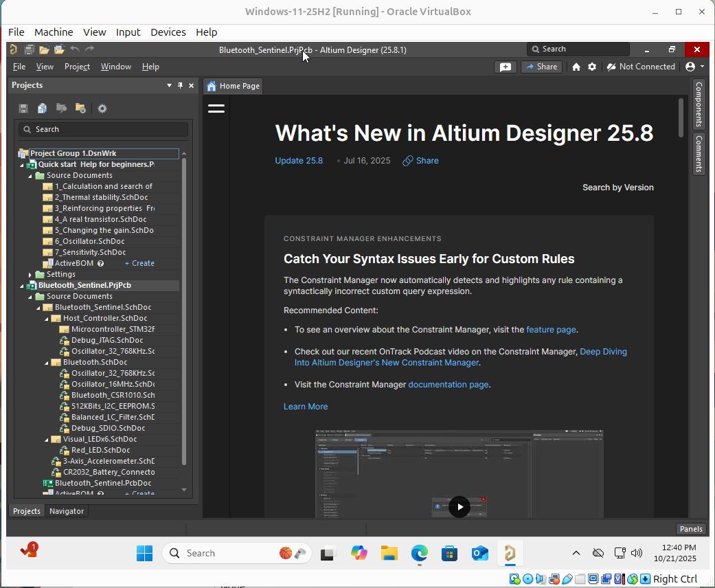
Task: Play the Constraint Manager video
Action: (x=459, y=507)
